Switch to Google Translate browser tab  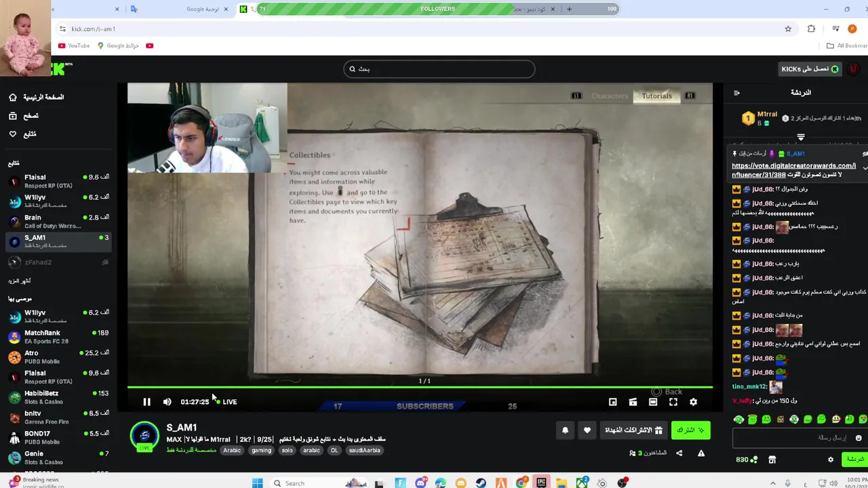point(180,9)
